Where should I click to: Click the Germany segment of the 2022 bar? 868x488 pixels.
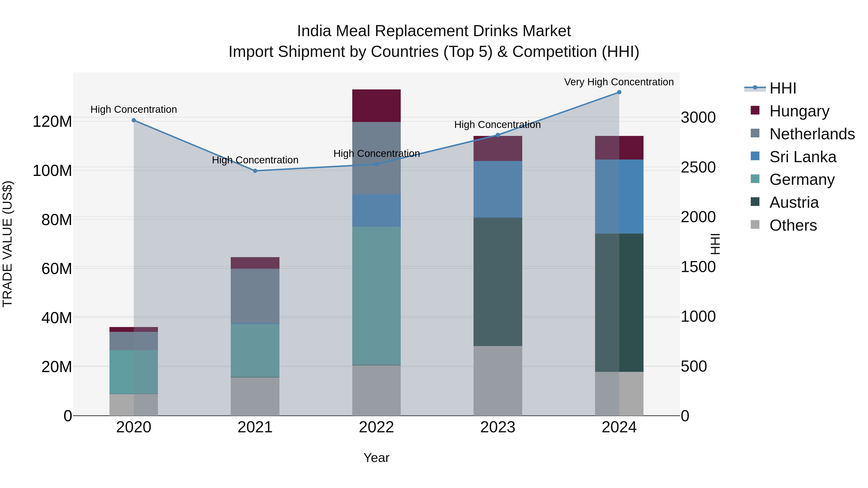coord(376,296)
